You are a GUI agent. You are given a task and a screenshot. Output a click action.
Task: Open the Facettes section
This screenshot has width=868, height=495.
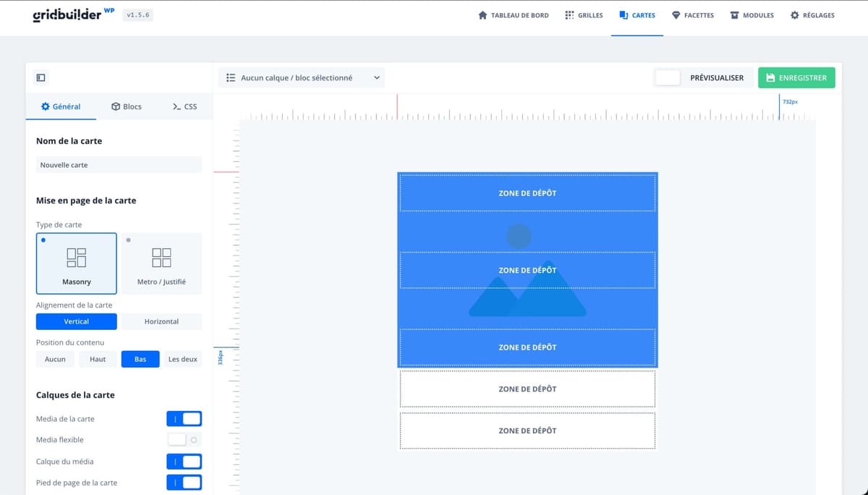coord(692,14)
